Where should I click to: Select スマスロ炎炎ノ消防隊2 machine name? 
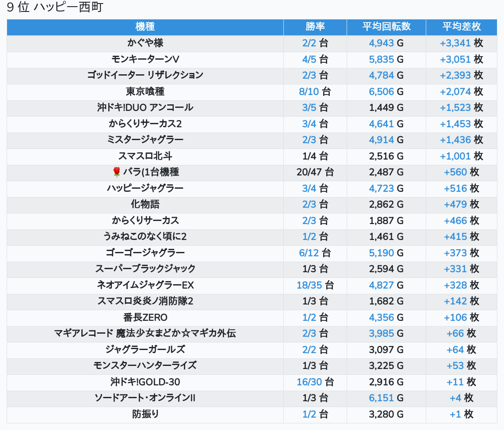click(145, 301)
